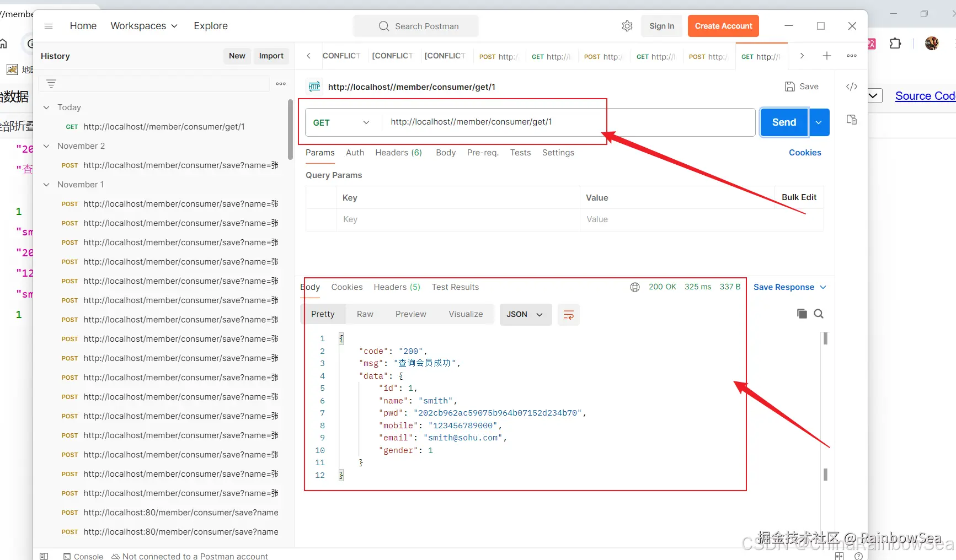Image resolution: width=956 pixels, height=560 pixels.
Task: Save the current request
Action: 802,87
